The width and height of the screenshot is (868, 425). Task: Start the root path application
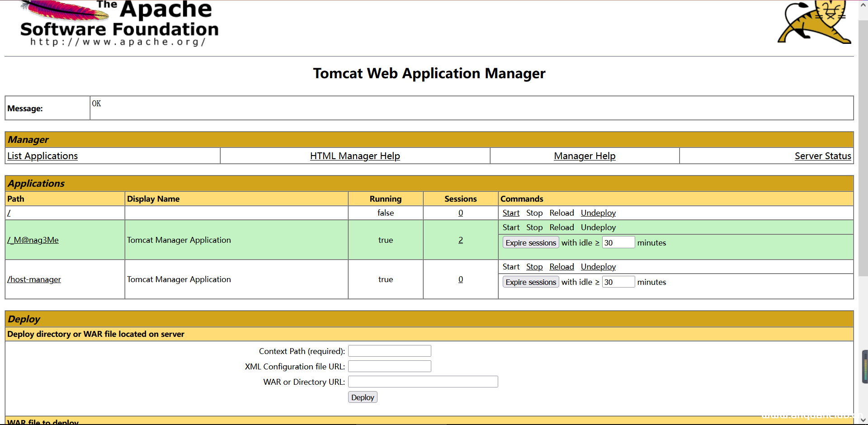point(511,213)
